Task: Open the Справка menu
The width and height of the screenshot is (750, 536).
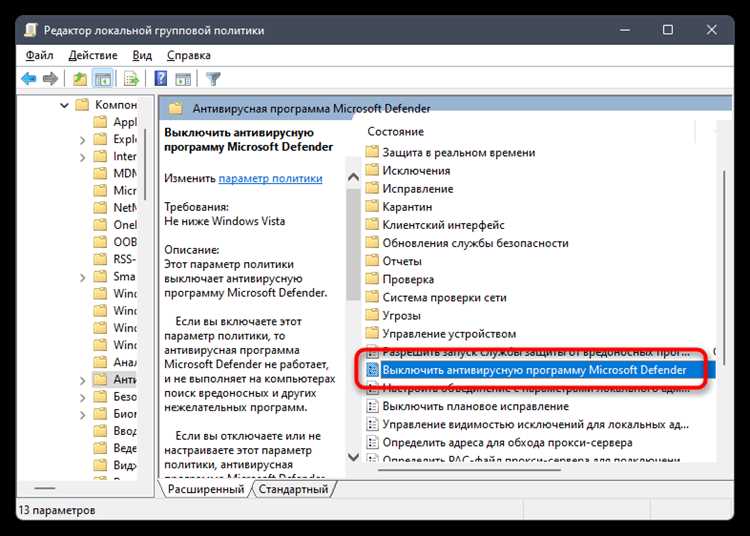Action: coord(188,55)
